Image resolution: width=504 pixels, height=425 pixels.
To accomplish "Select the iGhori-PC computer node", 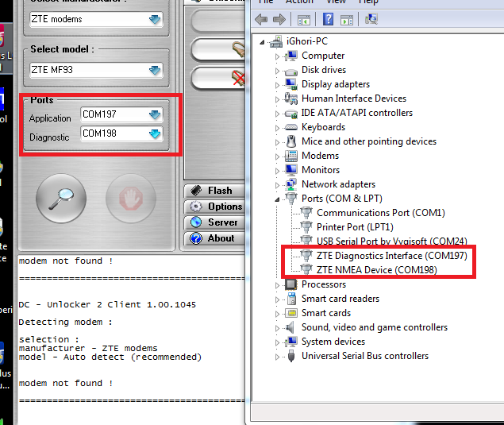I will [x=307, y=41].
